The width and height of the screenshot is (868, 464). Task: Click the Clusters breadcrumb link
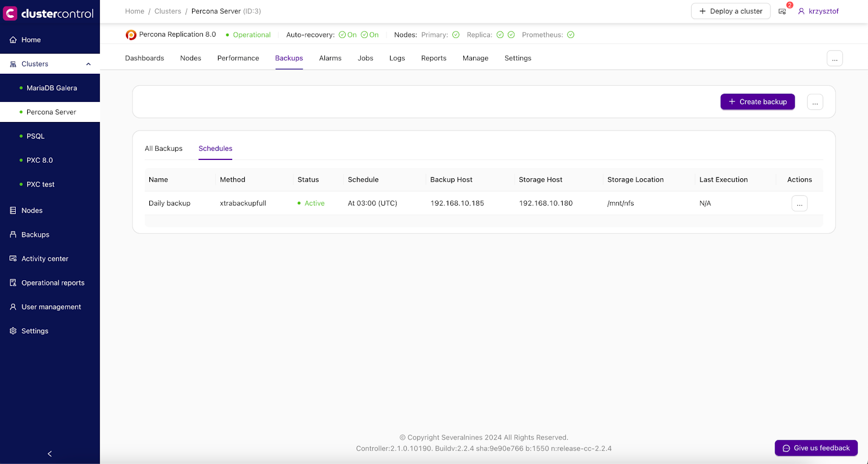(x=168, y=11)
